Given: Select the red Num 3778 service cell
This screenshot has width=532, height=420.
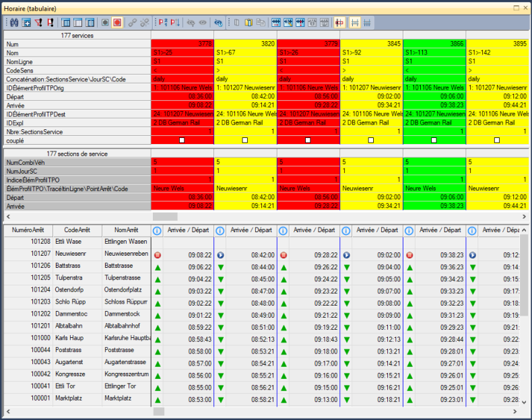Looking at the screenshot, I should [182, 43].
